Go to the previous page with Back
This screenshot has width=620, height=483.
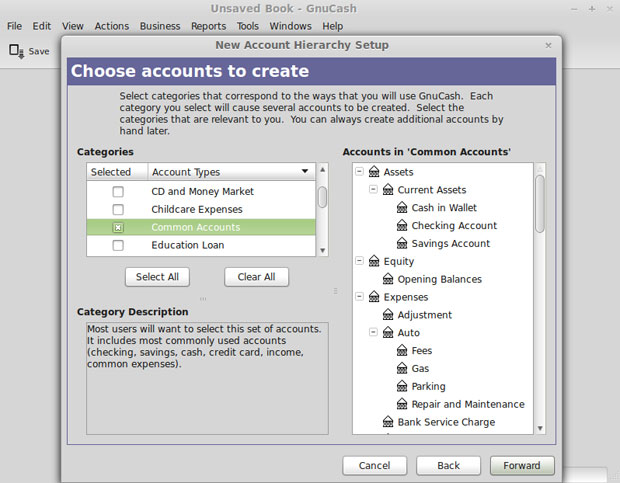click(448, 466)
